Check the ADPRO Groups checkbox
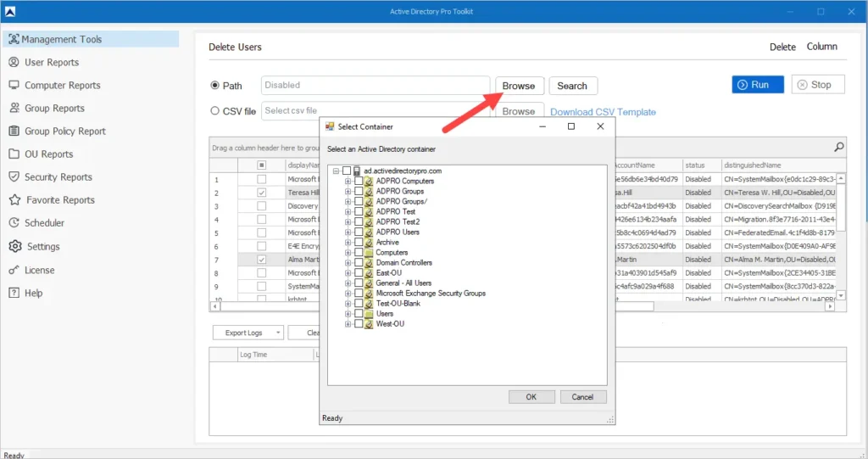 (x=359, y=191)
